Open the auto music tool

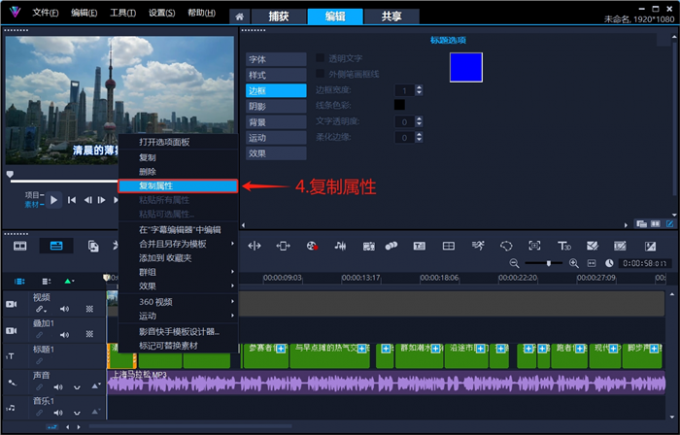(368, 246)
